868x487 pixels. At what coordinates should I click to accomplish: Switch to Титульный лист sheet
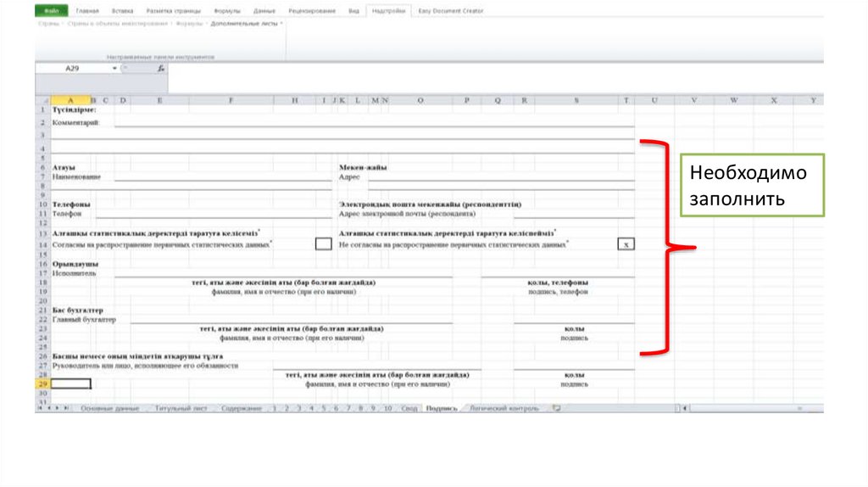click(181, 408)
